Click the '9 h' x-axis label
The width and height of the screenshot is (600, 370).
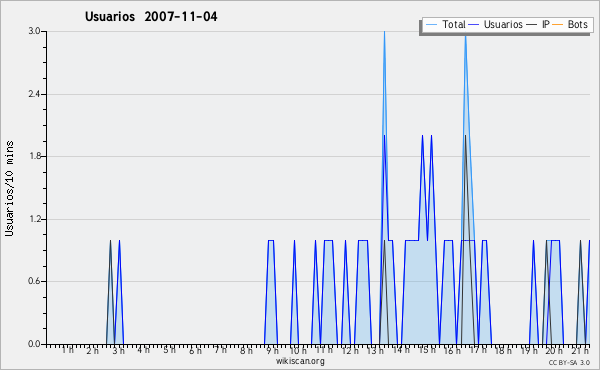pyautogui.click(x=272, y=350)
